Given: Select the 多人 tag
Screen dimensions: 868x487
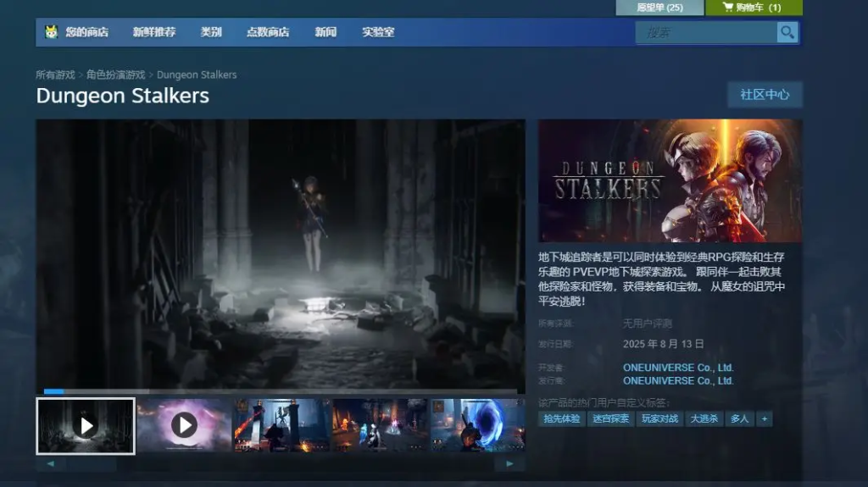Looking at the screenshot, I should click(x=739, y=419).
